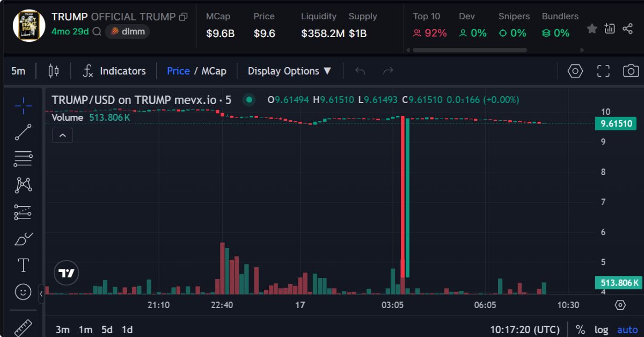Switch chart to MCap view
The height and width of the screenshot is (337, 644).
pos(214,71)
